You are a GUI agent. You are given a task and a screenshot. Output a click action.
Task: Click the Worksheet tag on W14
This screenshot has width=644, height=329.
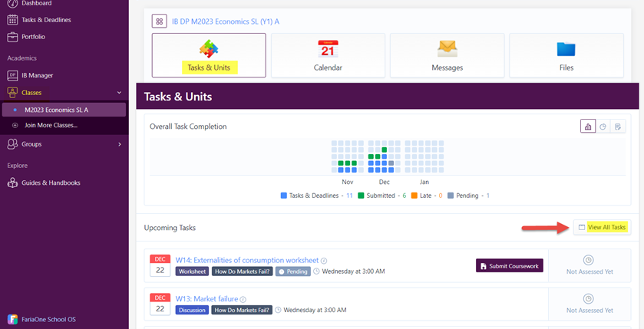coord(192,271)
